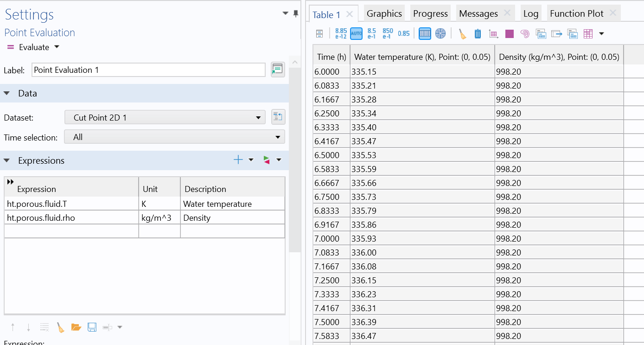Click the Full Precision 8.85e-12 icon

click(341, 33)
